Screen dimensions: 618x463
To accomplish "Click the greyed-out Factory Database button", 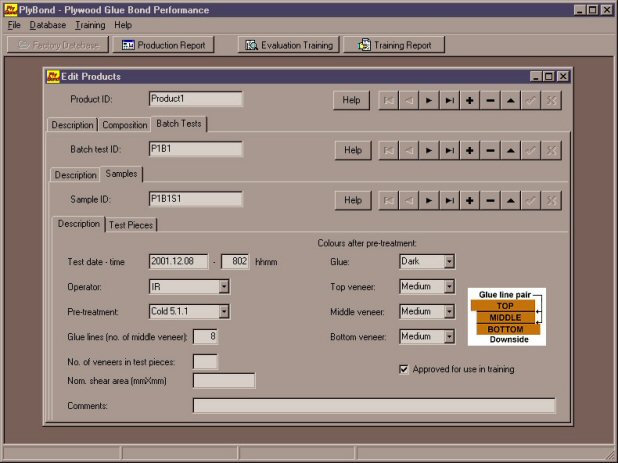I will [58, 45].
